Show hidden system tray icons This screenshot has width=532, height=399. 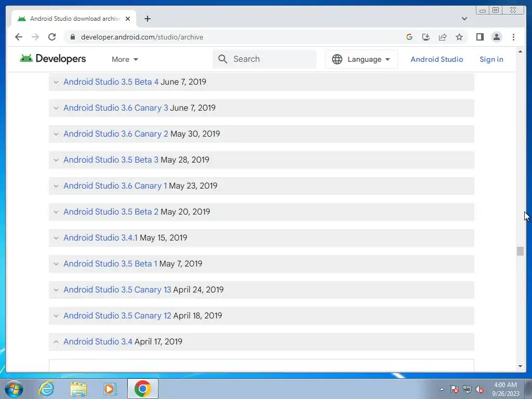coord(442,389)
